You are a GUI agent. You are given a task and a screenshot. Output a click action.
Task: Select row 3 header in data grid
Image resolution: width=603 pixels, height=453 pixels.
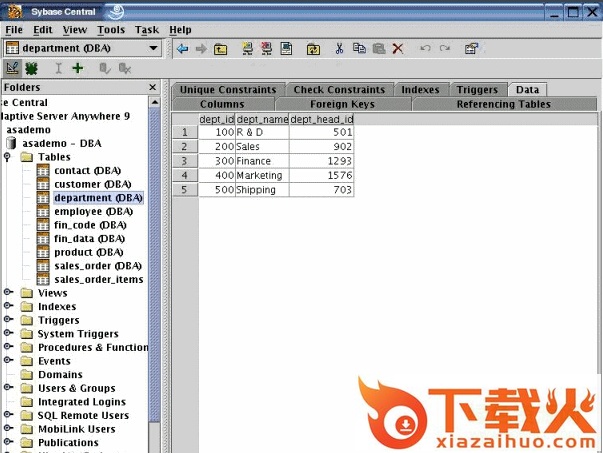tap(185, 161)
